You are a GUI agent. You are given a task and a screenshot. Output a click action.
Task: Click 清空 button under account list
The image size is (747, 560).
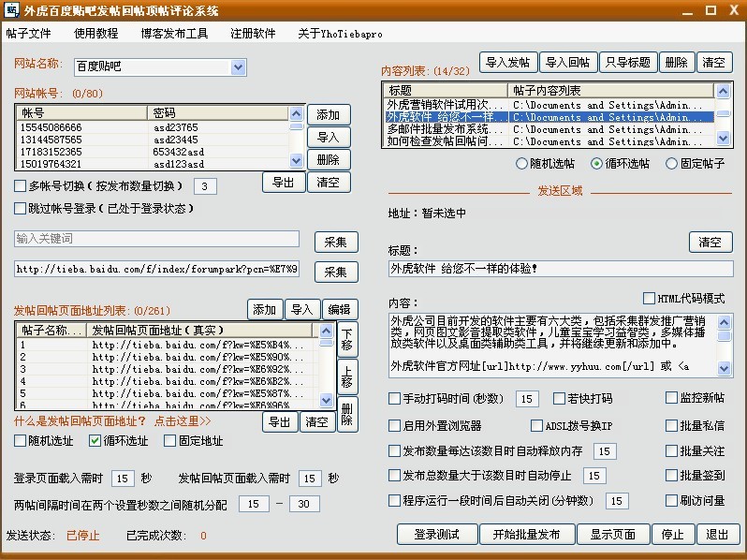(329, 182)
